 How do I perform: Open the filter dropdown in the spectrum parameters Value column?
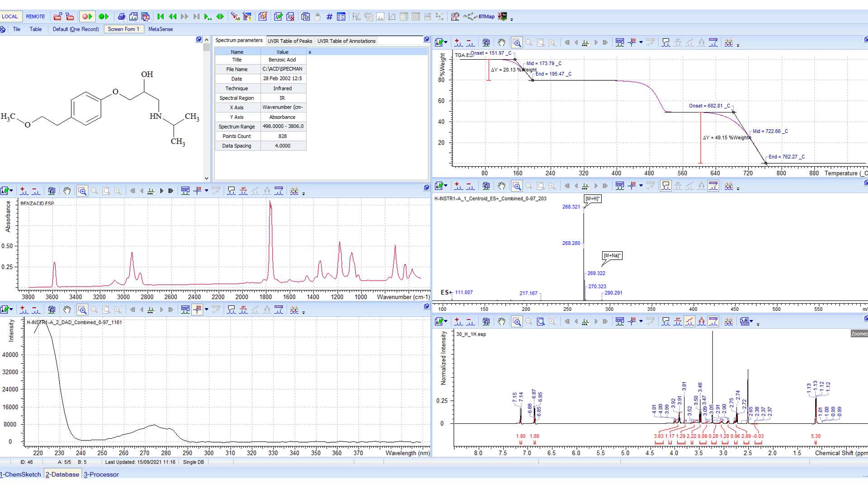coord(310,52)
